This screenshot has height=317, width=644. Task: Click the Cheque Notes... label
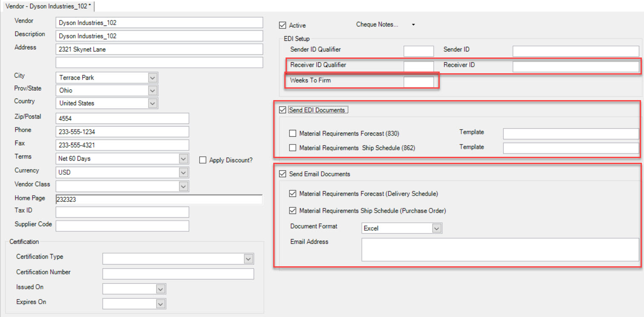point(377,25)
